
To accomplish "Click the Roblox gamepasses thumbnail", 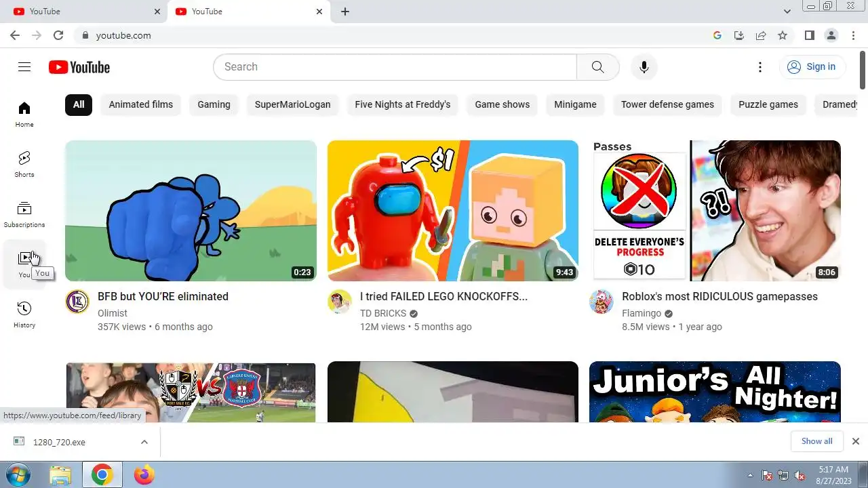I will pyautogui.click(x=715, y=211).
